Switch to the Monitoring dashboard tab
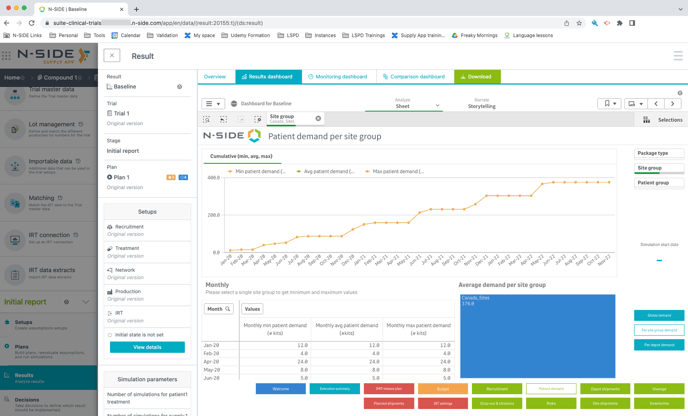The width and height of the screenshot is (688, 416). point(337,76)
